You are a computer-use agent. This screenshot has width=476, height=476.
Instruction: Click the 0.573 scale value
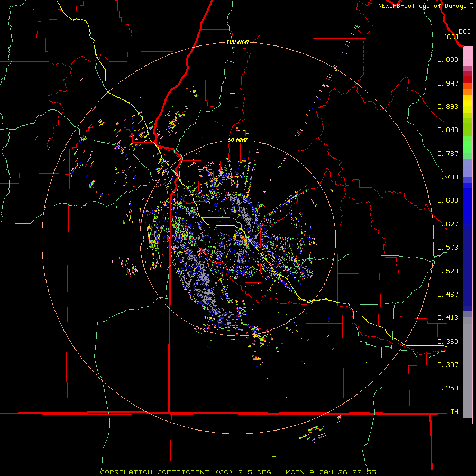pos(448,248)
